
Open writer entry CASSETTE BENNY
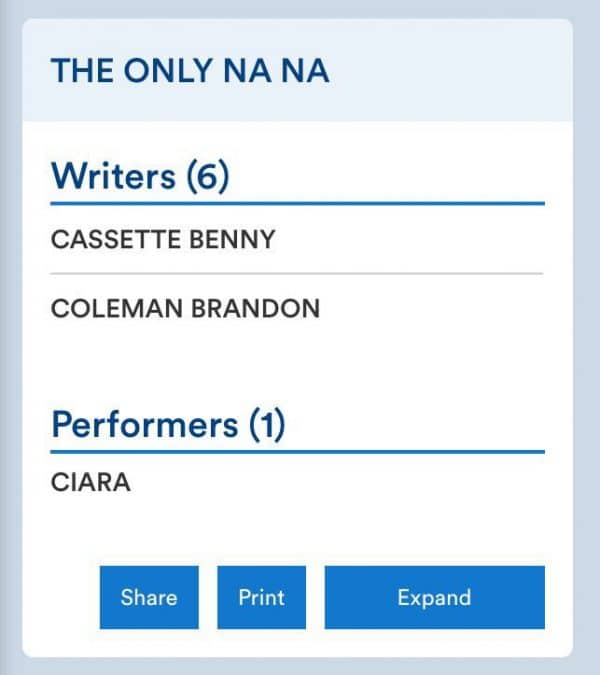pyautogui.click(x=163, y=240)
